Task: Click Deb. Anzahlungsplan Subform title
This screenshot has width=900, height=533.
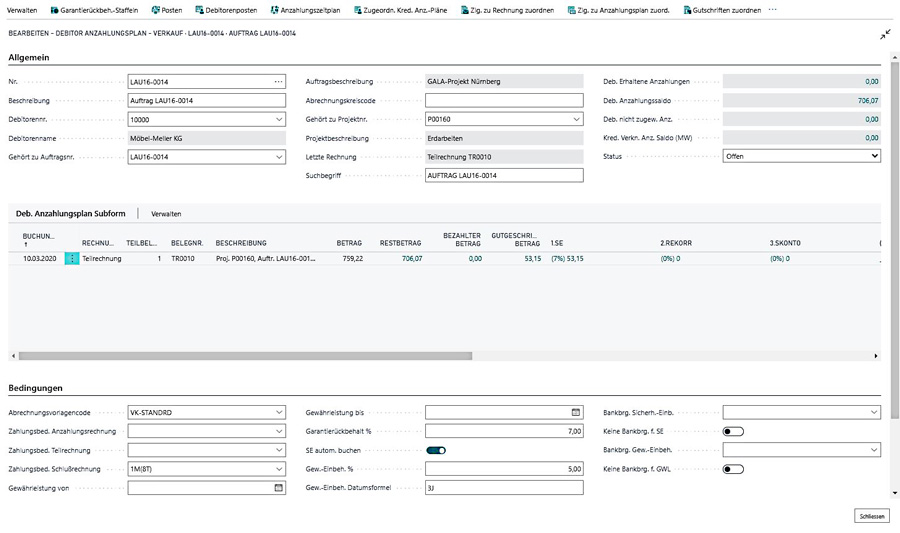Action: [x=71, y=213]
